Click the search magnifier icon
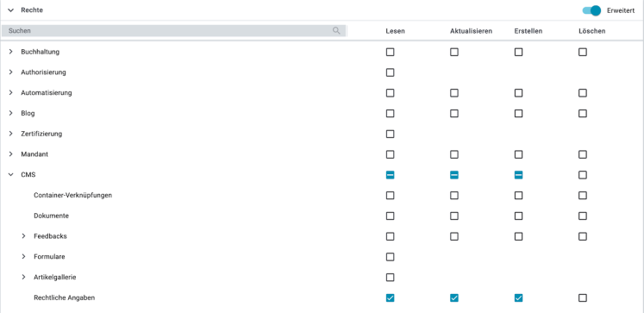 tap(336, 31)
